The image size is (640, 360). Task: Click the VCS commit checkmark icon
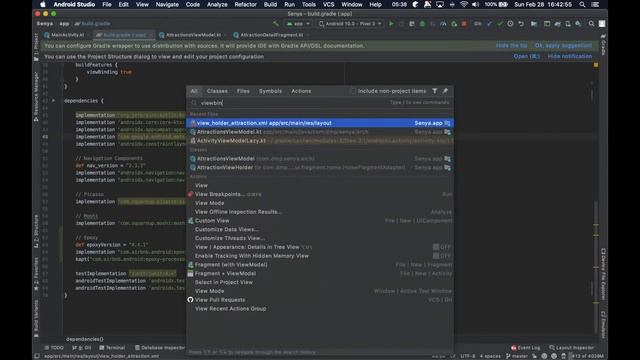pos(500,24)
